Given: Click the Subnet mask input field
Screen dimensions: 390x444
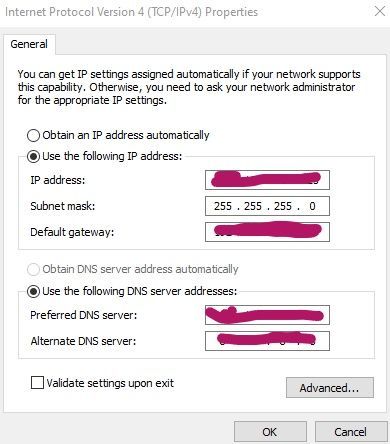Looking at the screenshot, I should tap(267, 206).
